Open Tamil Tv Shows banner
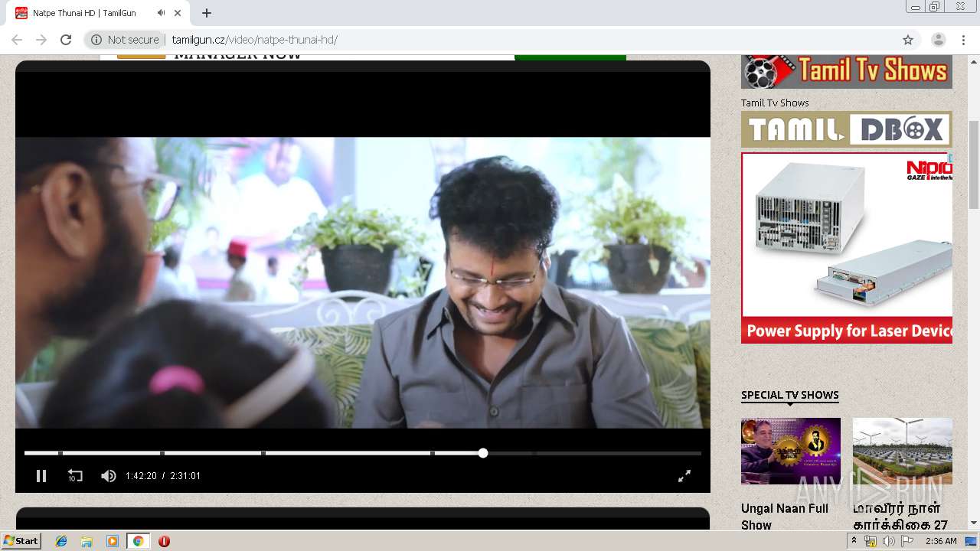The image size is (980, 551). (x=847, y=72)
